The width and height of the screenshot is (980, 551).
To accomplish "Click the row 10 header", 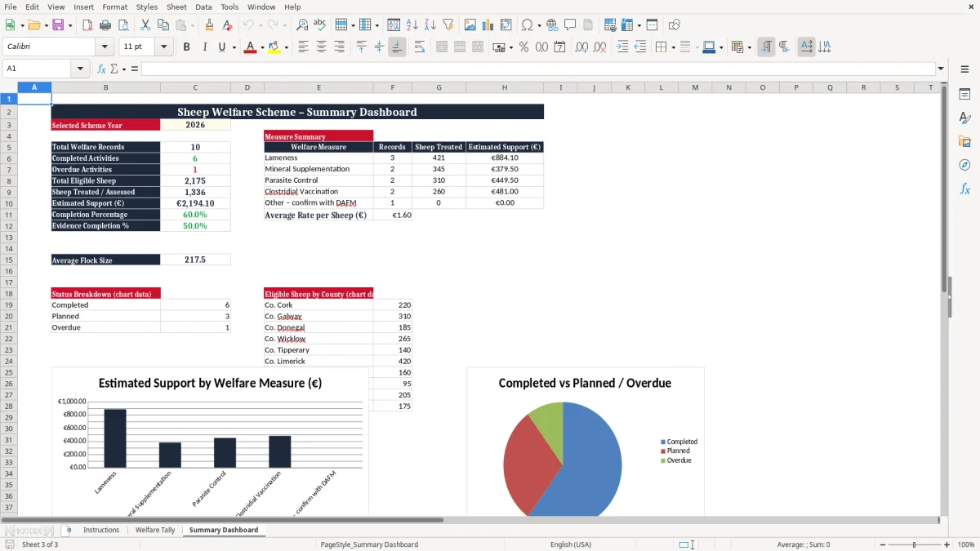I will [x=9, y=203].
